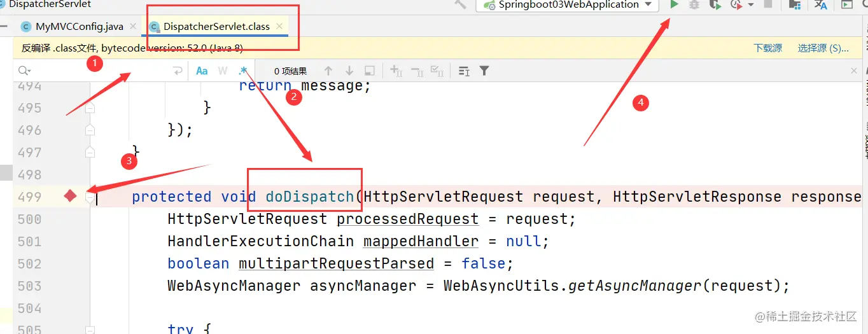
Task: Click the breakpoint on line 499
Action: pyautogui.click(x=70, y=197)
